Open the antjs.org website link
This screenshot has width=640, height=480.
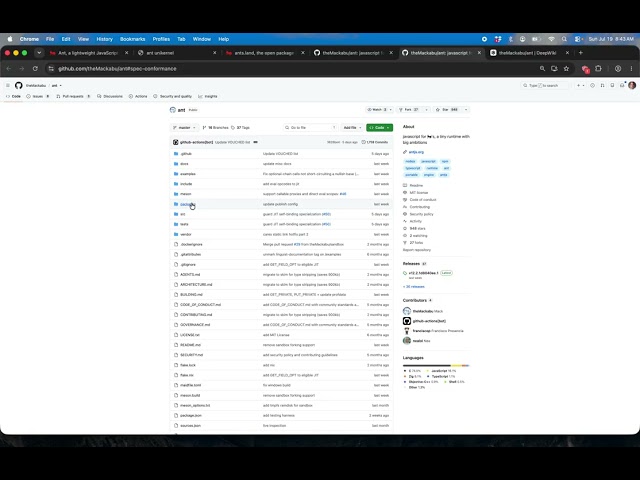(x=416, y=152)
